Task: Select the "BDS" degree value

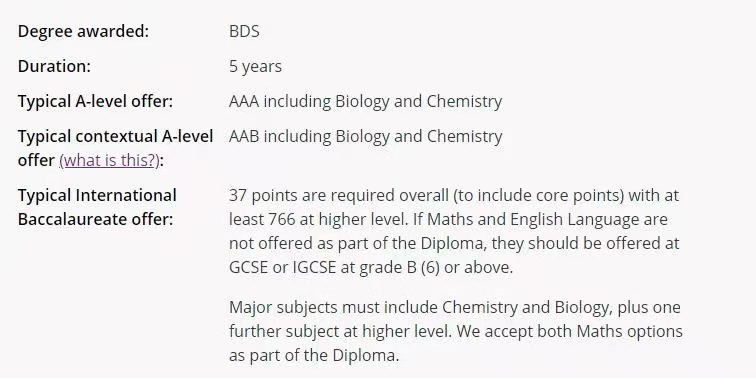Action: [x=244, y=31]
